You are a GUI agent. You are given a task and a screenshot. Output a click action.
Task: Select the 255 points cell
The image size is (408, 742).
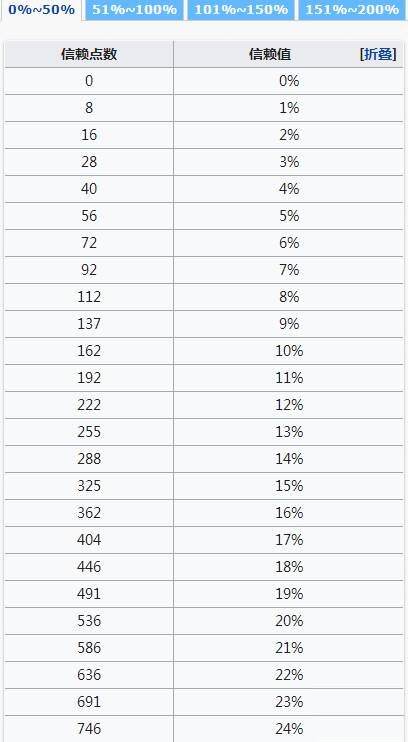(89, 432)
